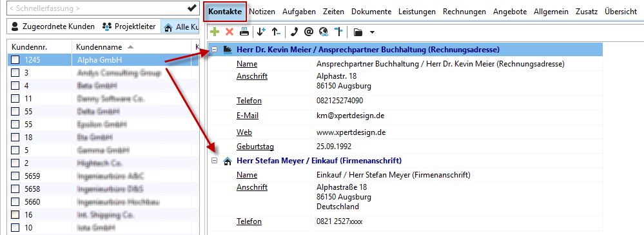The width and height of the screenshot is (644, 235).
Task: Click the sort arrow in Kundenname header
Action: pos(131,47)
